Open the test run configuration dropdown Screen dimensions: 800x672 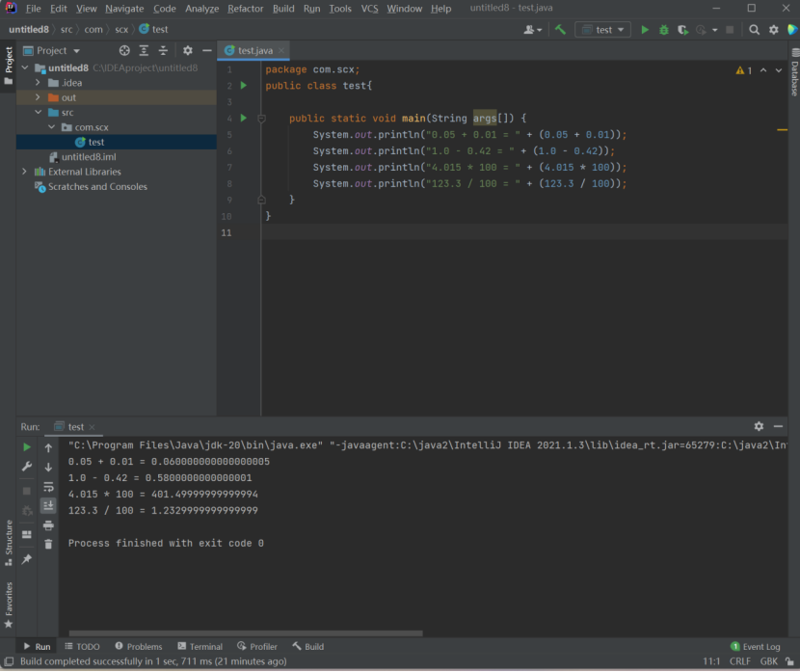point(603,30)
